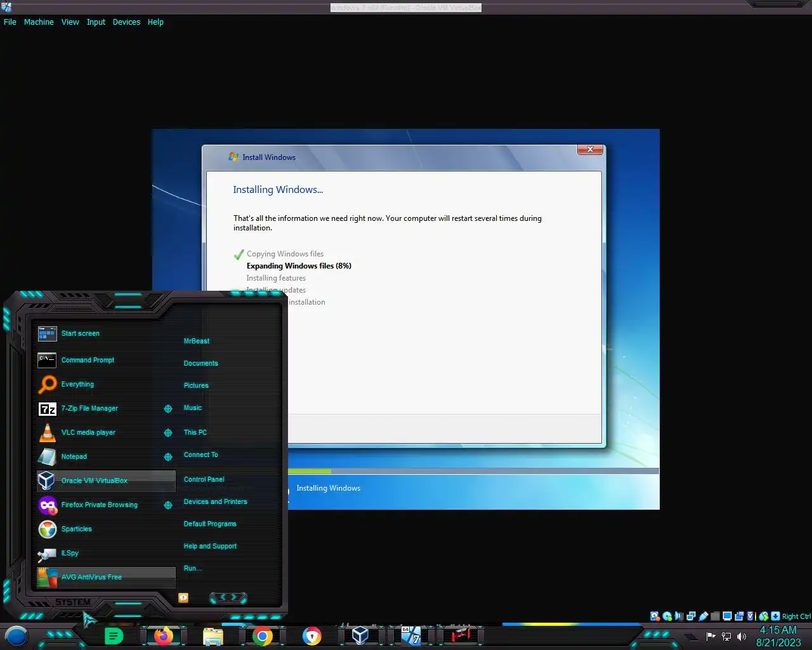This screenshot has width=812, height=650.
Task: Click the keyboard capture host key arrow icon
Action: 775,616
